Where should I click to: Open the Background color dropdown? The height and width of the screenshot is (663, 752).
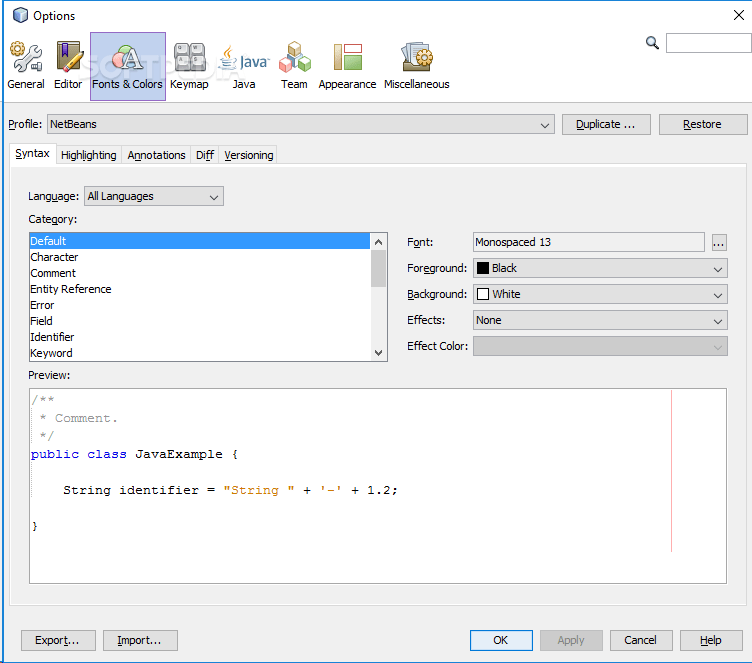point(600,294)
